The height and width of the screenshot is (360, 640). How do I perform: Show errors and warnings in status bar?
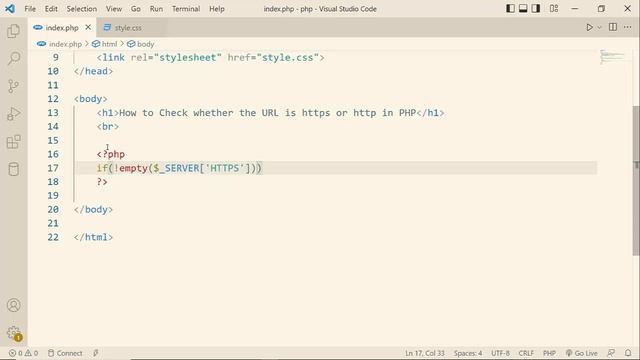24,353
